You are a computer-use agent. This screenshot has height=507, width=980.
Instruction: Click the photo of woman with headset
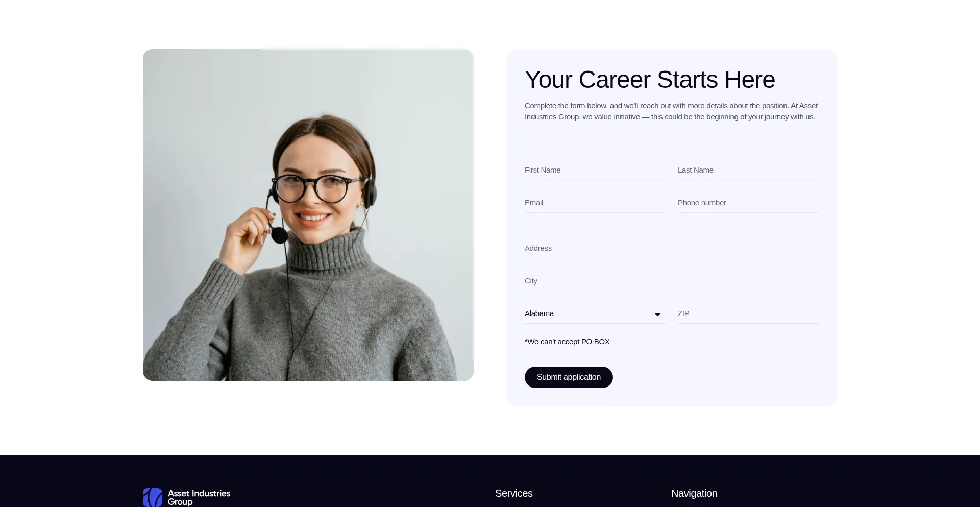tap(308, 215)
